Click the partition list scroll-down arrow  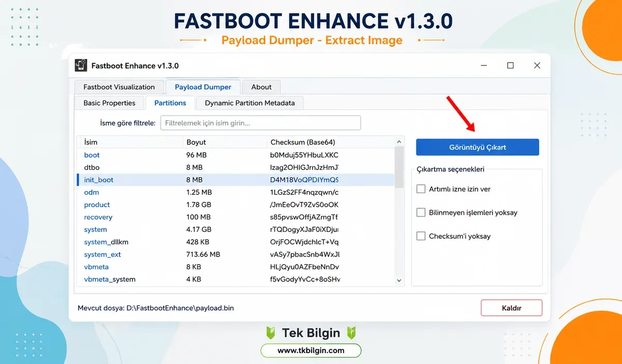point(399,280)
